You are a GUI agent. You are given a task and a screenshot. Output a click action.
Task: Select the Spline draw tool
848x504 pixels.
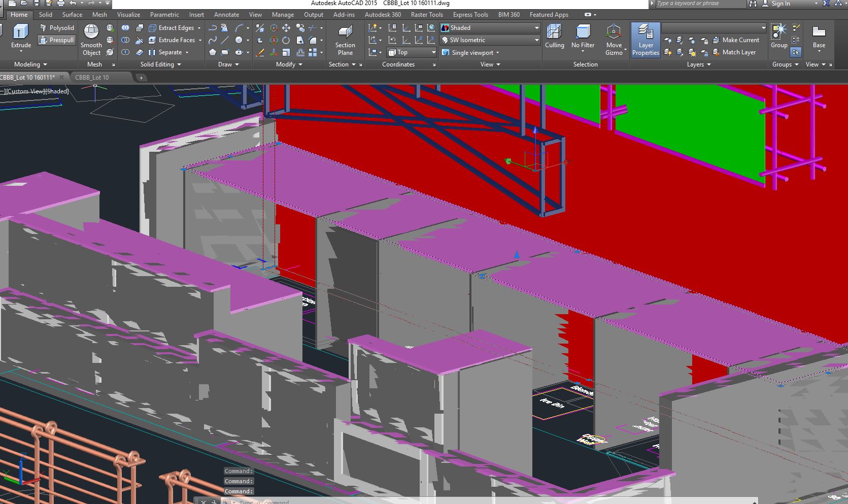213,40
